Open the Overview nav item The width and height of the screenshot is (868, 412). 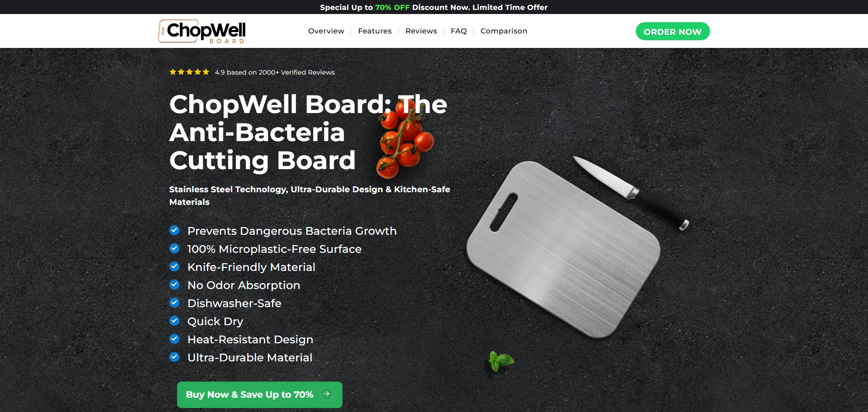click(326, 31)
